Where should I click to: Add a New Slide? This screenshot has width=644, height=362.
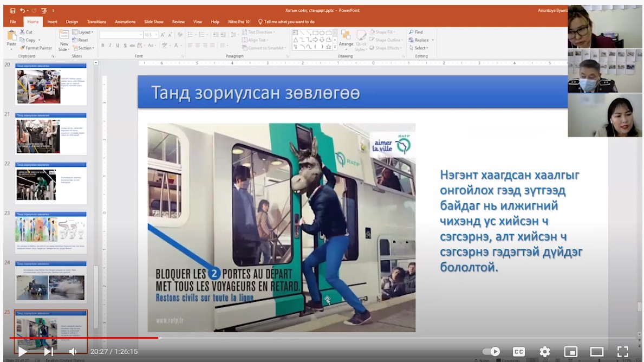click(64, 41)
